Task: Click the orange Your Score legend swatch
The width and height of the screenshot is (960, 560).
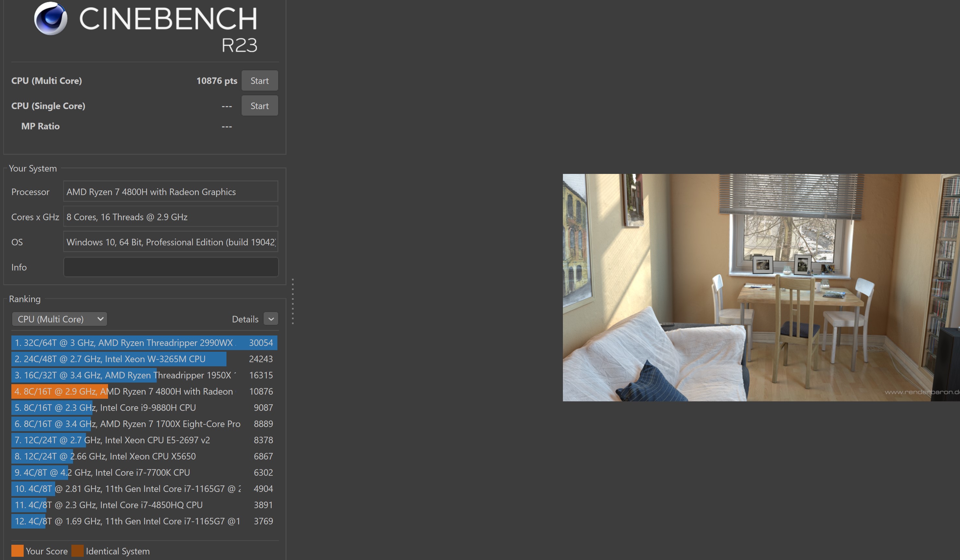Action: tap(18, 551)
